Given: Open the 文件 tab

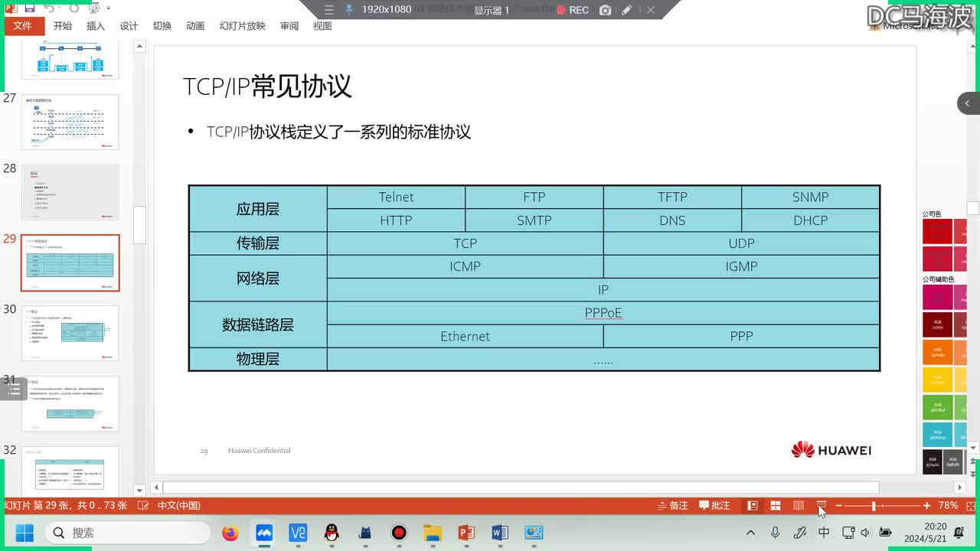Looking at the screenshot, I should pos(23,26).
